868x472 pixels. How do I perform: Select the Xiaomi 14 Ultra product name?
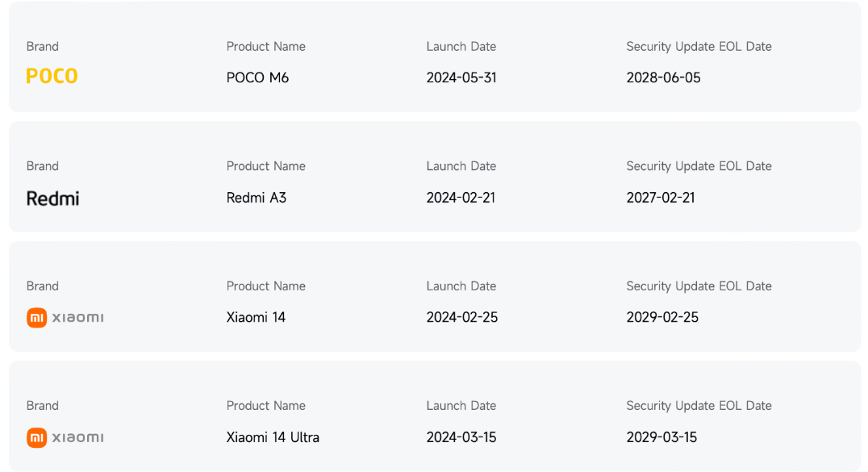click(273, 437)
